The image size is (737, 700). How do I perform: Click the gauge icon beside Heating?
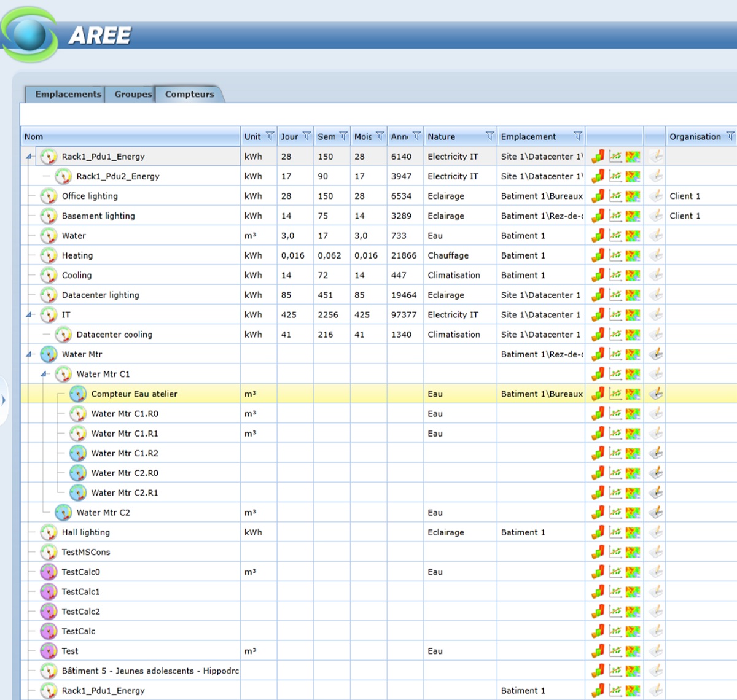[49, 255]
